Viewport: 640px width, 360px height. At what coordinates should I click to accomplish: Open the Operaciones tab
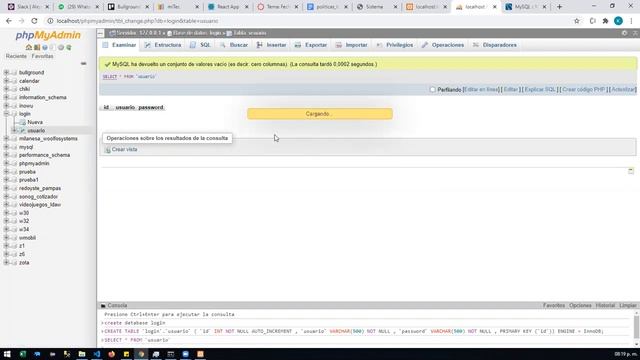point(443,45)
